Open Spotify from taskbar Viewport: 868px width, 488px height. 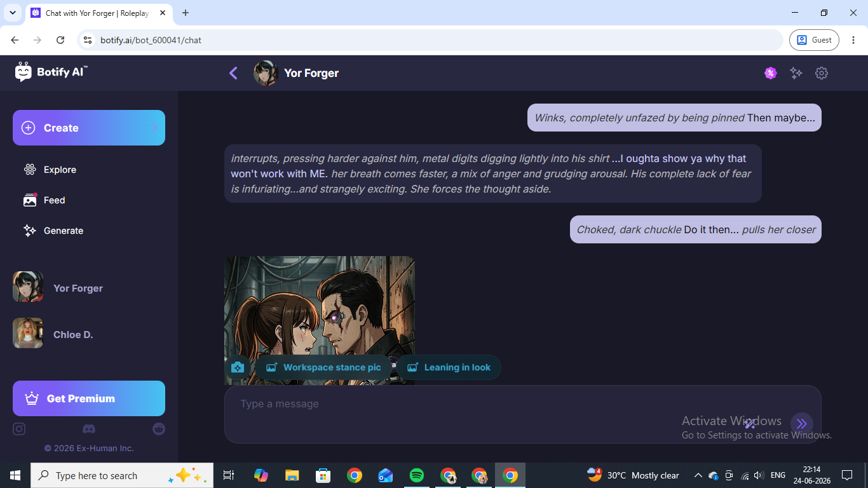tap(417, 475)
